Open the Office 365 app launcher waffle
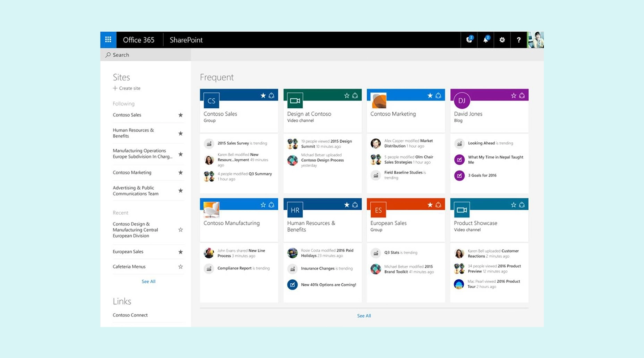Screen dimensions: 644x358 coord(108,40)
